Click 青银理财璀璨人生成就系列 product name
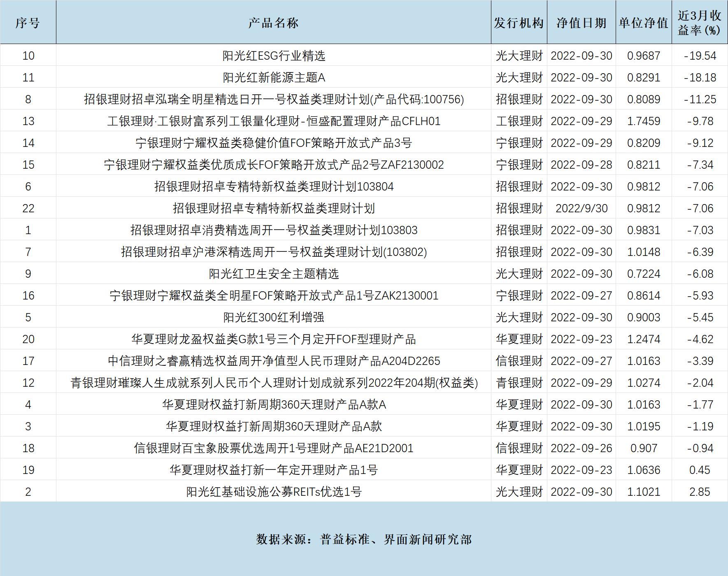728x576 pixels. click(274, 383)
